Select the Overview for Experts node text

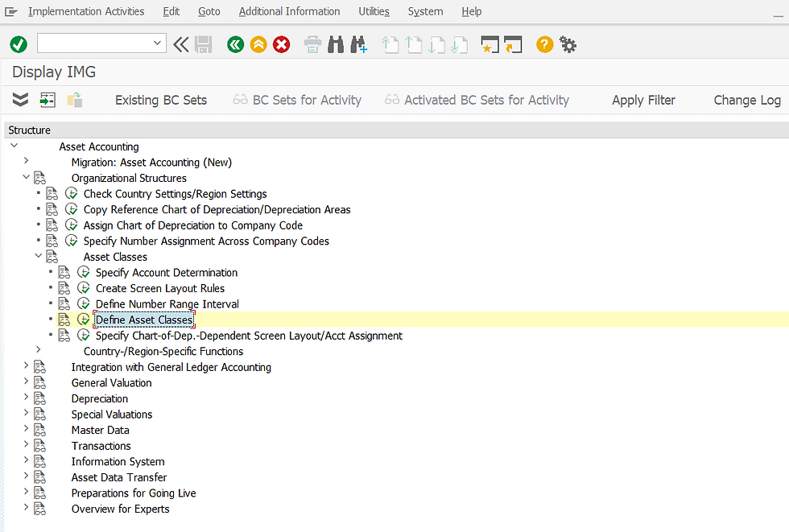pos(120,509)
